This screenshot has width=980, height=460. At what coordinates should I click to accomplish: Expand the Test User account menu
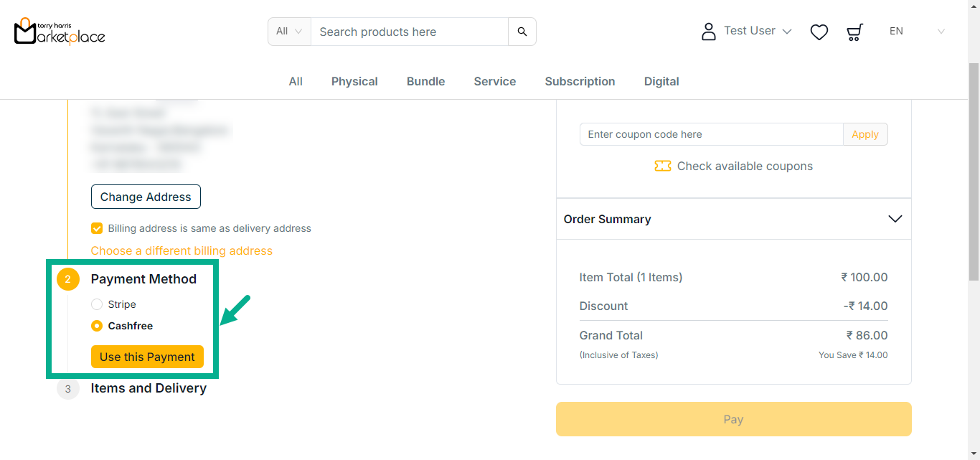758,31
